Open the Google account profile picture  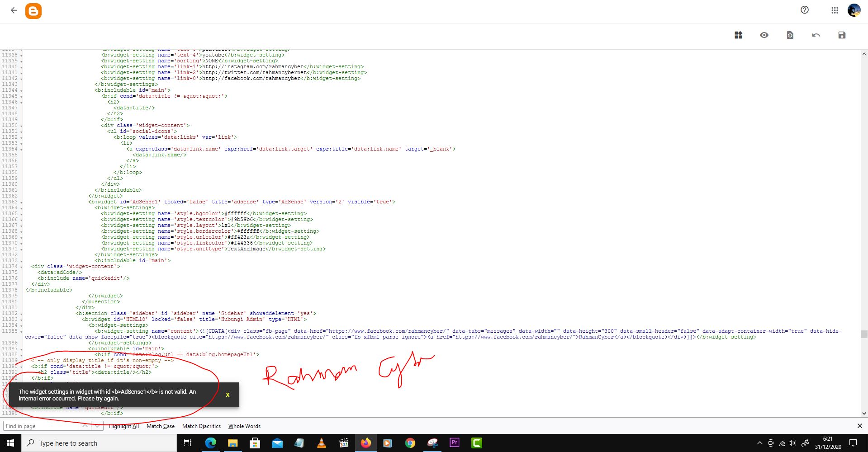(x=854, y=10)
